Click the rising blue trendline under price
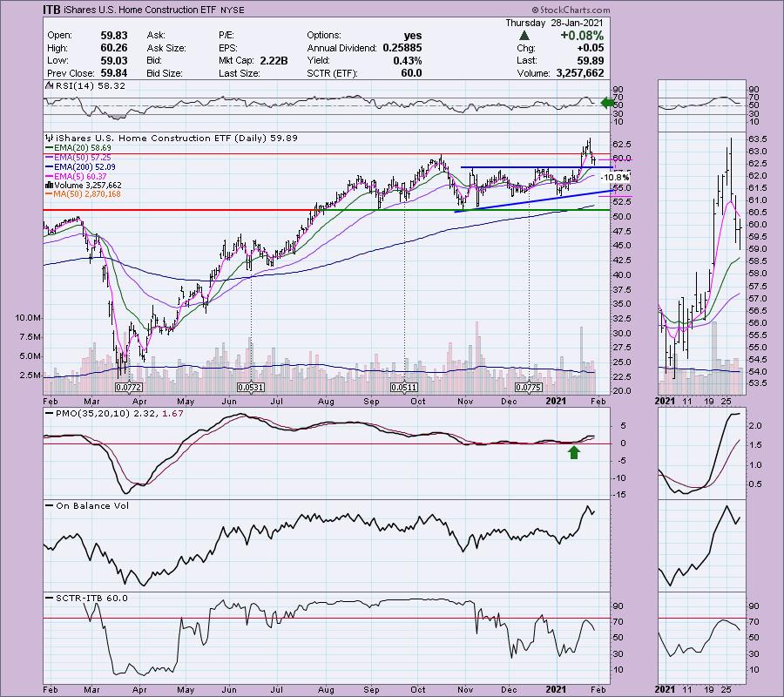Screen dimensions: 784x697 click(x=533, y=201)
